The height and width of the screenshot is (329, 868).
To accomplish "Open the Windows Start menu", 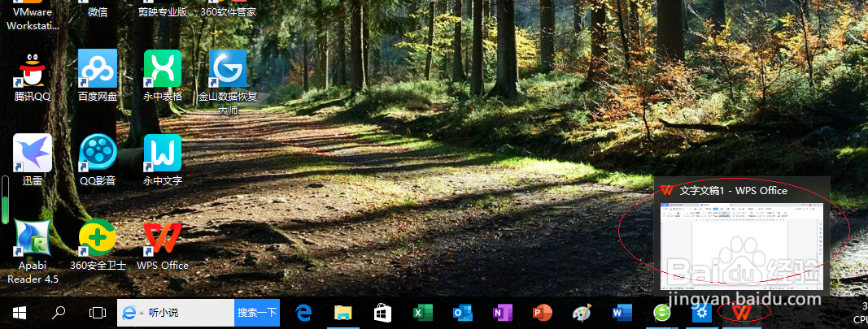I will tap(20, 313).
